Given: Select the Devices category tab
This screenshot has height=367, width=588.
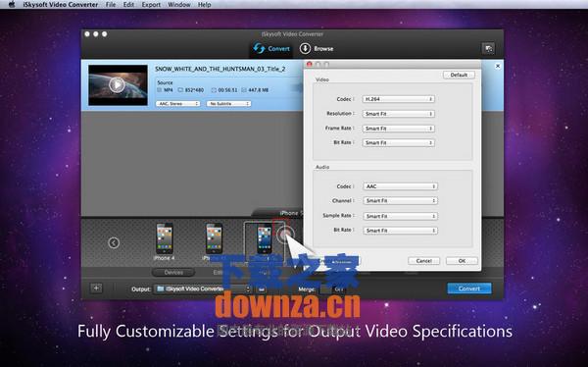Looking at the screenshot, I should (x=173, y=273).
